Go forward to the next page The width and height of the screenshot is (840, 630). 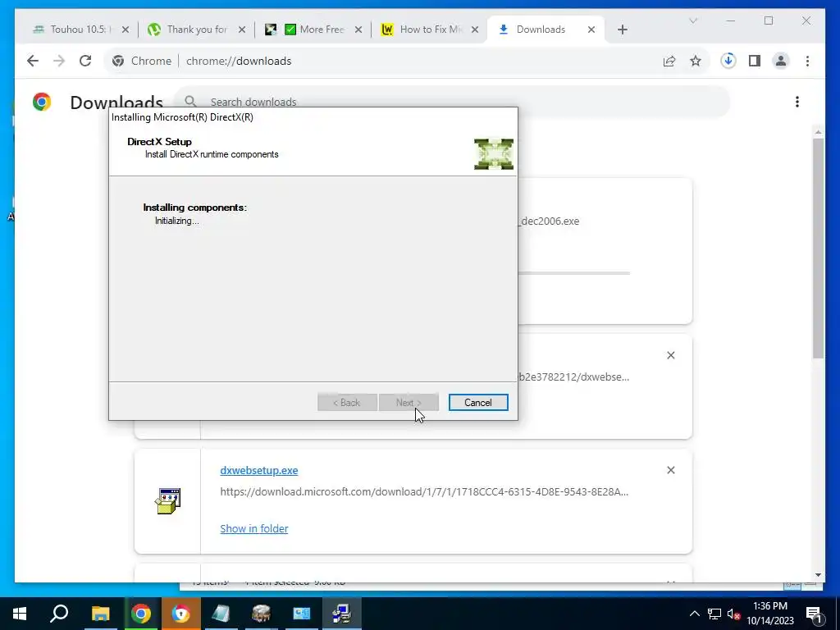click(59, 61)
